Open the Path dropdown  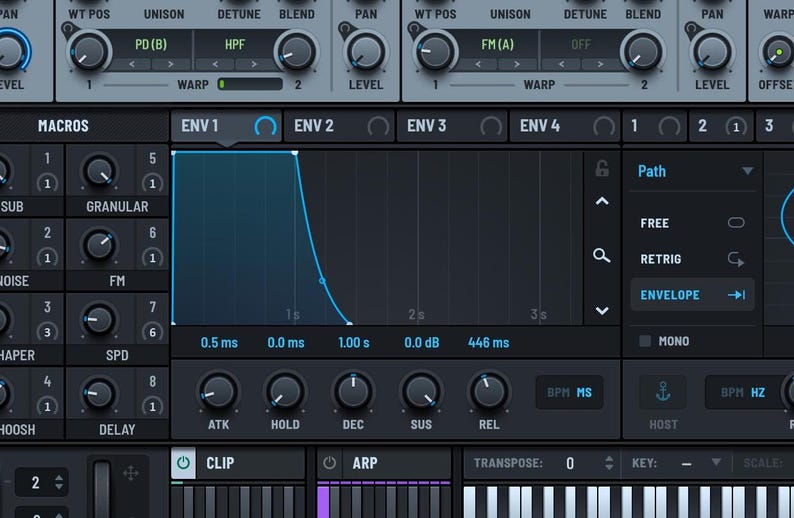[695, 171]
